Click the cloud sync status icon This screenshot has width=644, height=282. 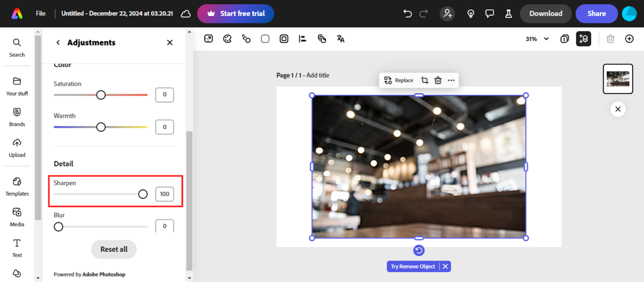click(x=186, y=14)
